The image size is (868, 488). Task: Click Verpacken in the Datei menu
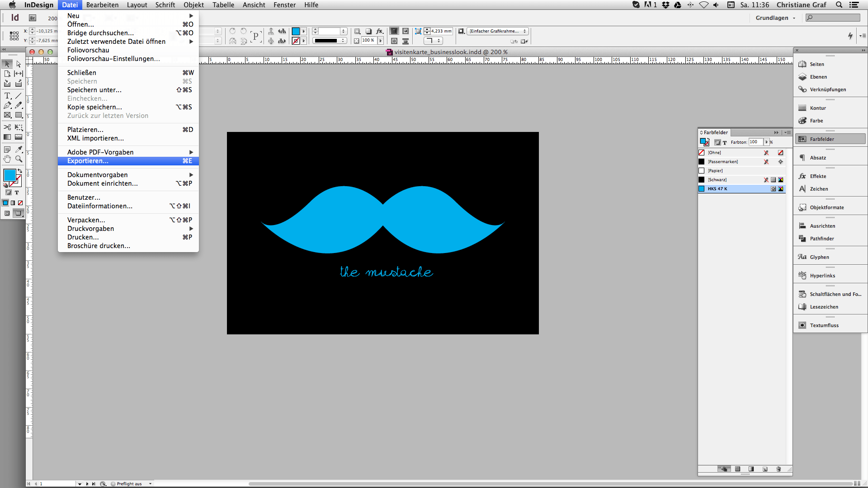click(86, 220)
